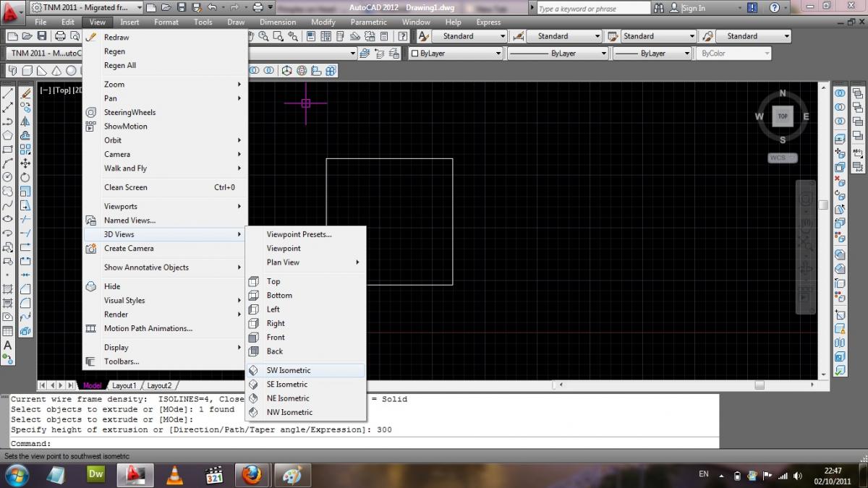The height and width of the screenshot is (488, 868).
Task: Select the Erase modify tool
Action: [25, 93]
